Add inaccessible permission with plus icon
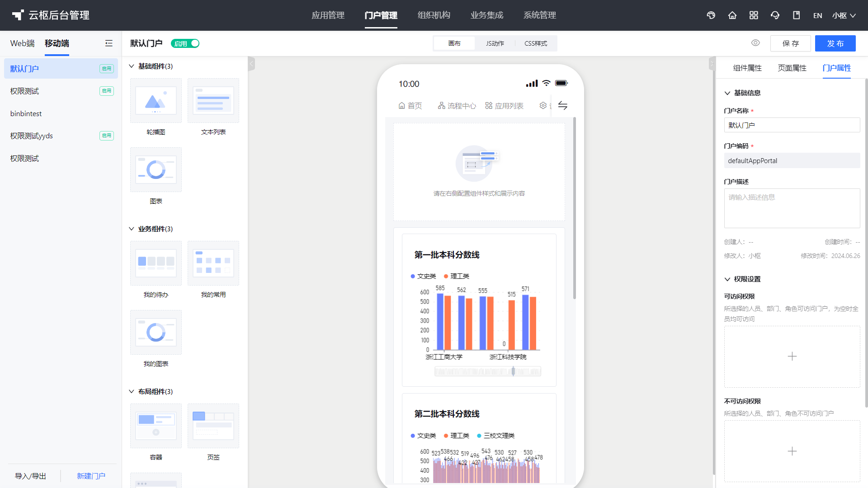This screenshot has height=488, width=868. [x=792, y=451]
